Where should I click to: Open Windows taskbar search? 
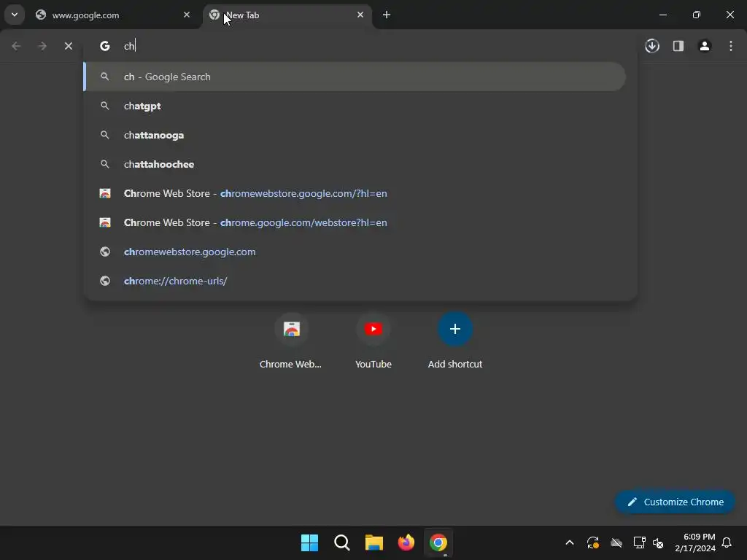(x=342, y=542)
